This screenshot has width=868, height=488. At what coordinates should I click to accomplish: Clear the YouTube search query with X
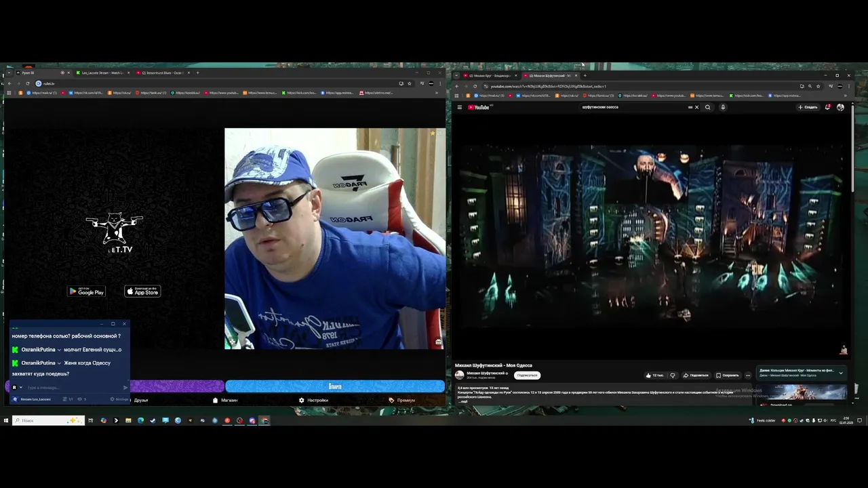(696, 107)
